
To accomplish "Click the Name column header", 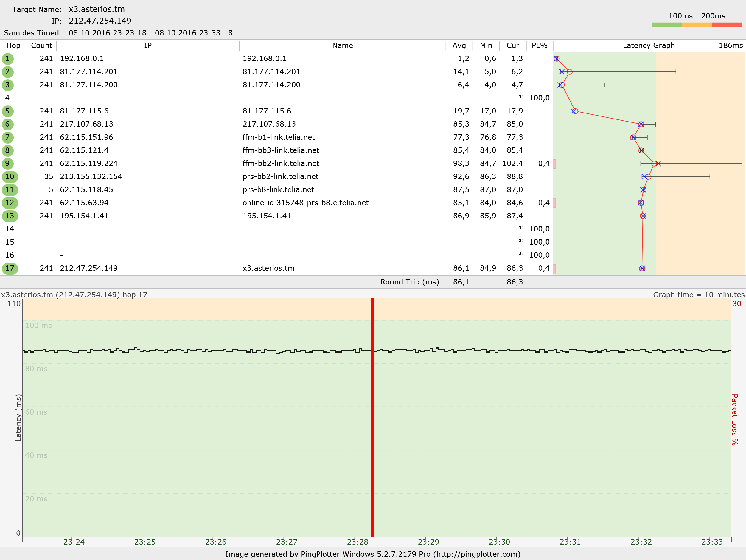I will point(342,46).
